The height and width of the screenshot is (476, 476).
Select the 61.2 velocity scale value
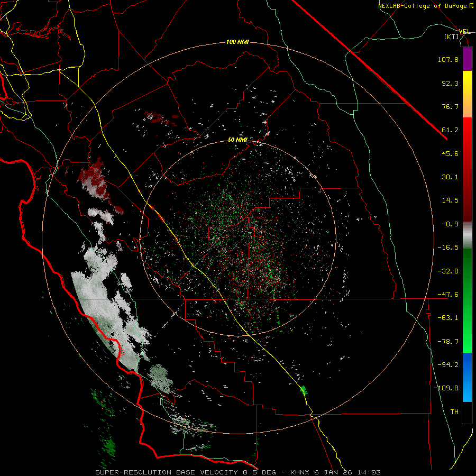pyautogui.click(x=450, y=130)
